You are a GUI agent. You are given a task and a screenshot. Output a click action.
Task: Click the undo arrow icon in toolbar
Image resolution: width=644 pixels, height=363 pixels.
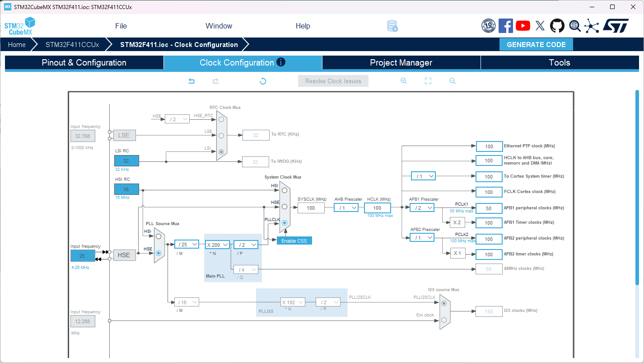tap(191, 81)
